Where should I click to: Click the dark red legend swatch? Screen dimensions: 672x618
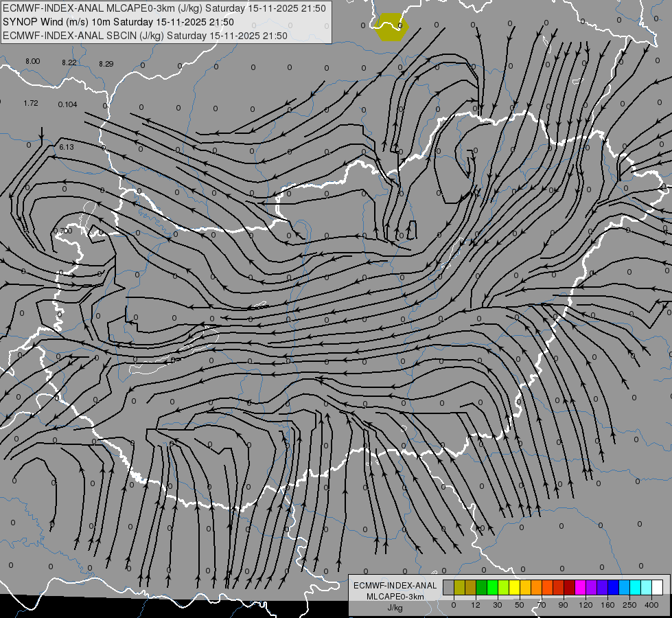pyautogui.click(x=570, y=588)
